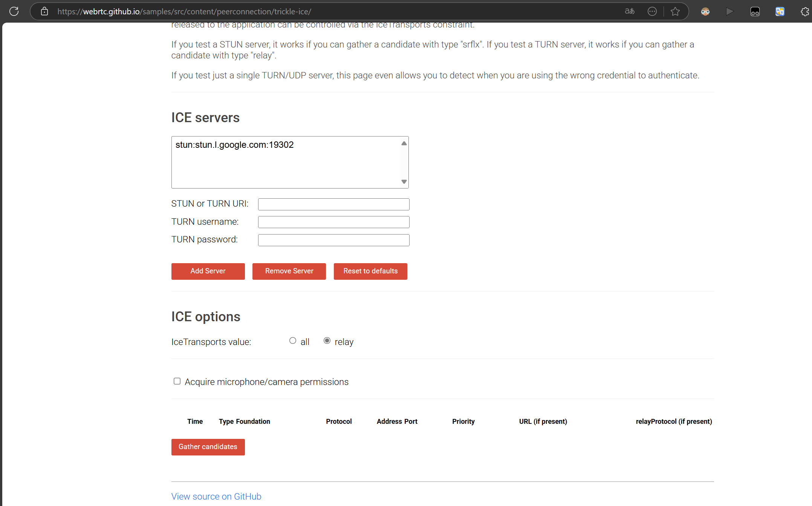The height and width of the screenshot is (506, 812).
Task: Bookmark page with the star icon
Action: (675, 11)
